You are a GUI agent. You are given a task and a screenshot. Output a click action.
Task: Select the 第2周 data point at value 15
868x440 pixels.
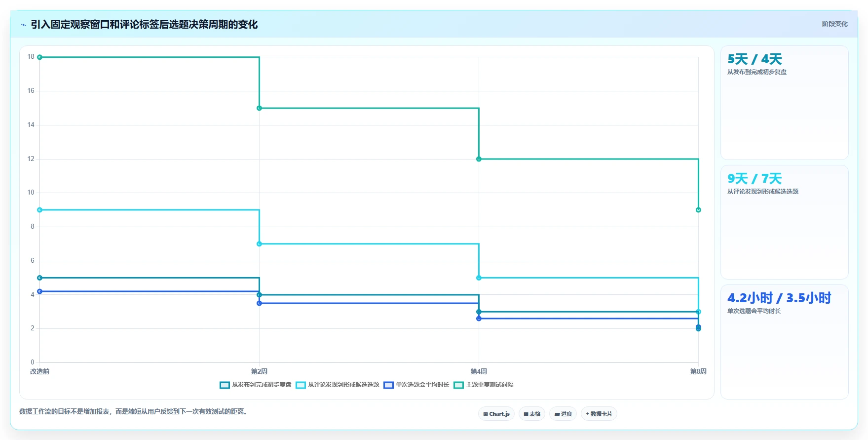click(x=259, y=108)
